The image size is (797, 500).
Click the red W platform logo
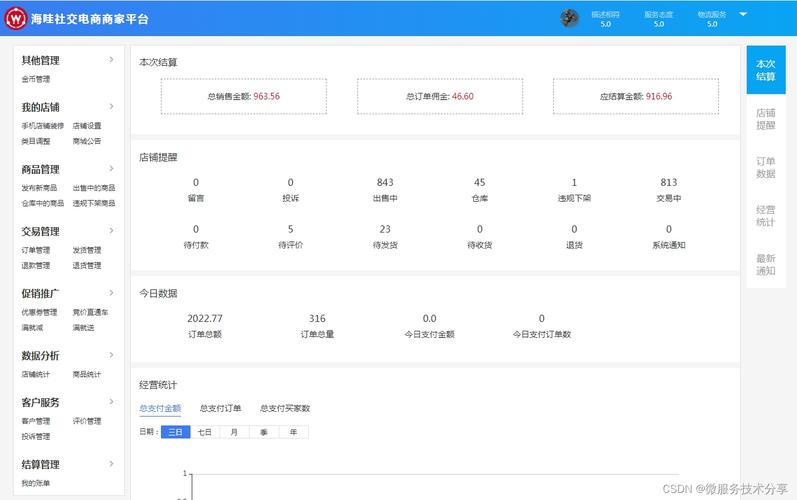(15, 19)
